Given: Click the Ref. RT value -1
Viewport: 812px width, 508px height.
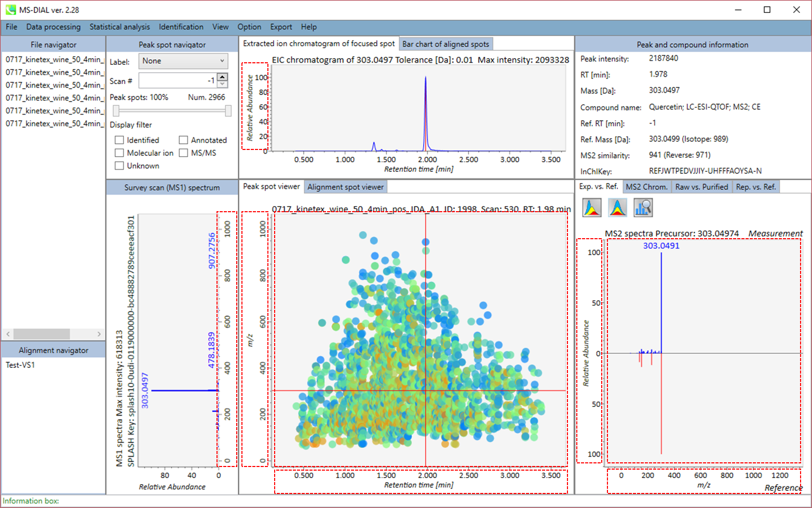Looking at the screenshot, I should tap(653, 123).
